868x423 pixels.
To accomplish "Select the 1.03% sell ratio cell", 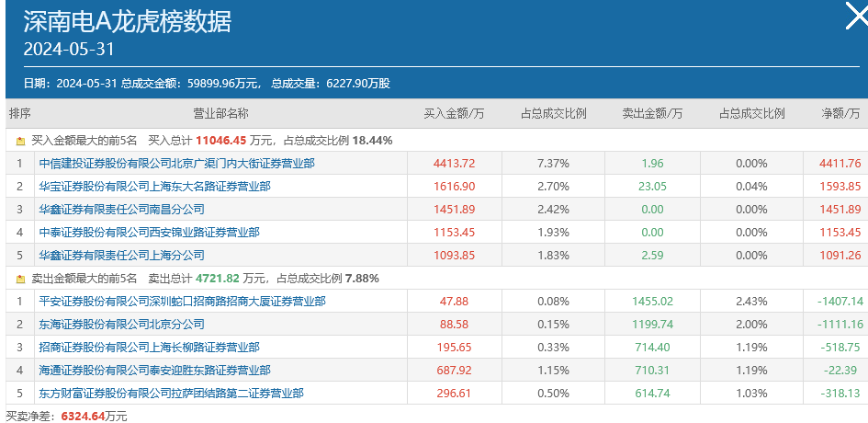I will 751,393.
